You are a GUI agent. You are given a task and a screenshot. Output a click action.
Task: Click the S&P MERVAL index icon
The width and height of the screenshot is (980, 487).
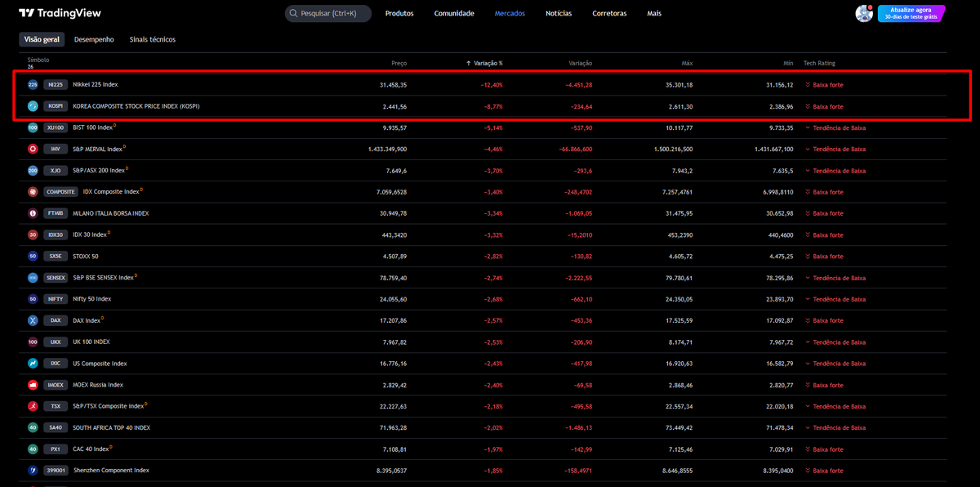(33, 149)
